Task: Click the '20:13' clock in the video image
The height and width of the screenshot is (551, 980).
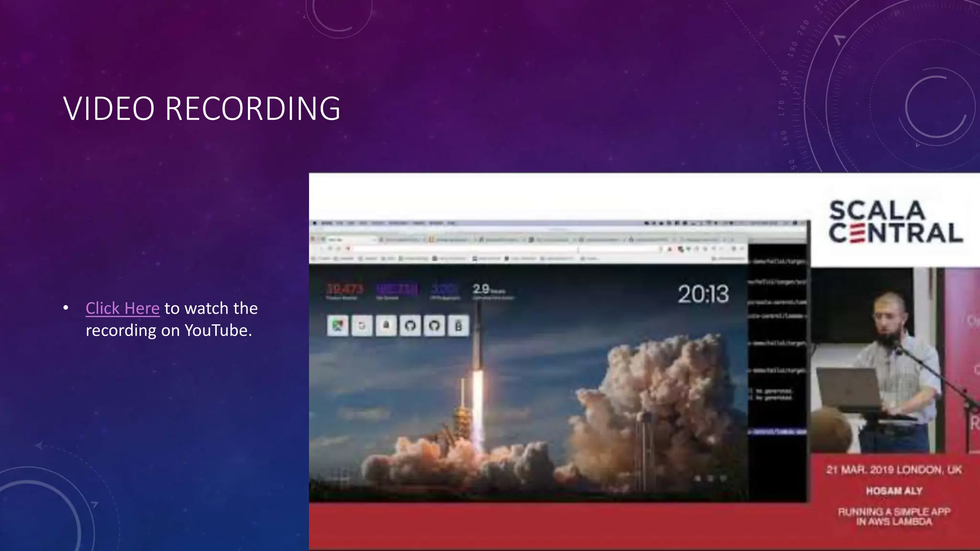Action: click(x=703, y=294)
